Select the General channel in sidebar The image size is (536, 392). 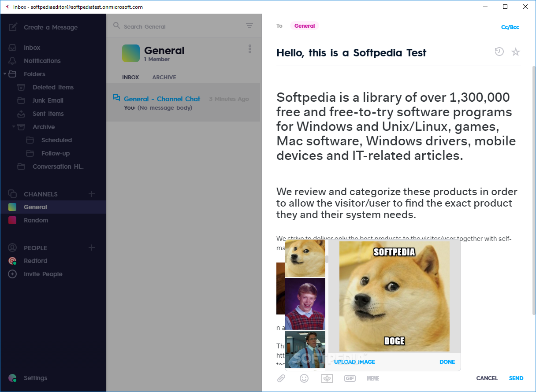click(x=53, y=207)
